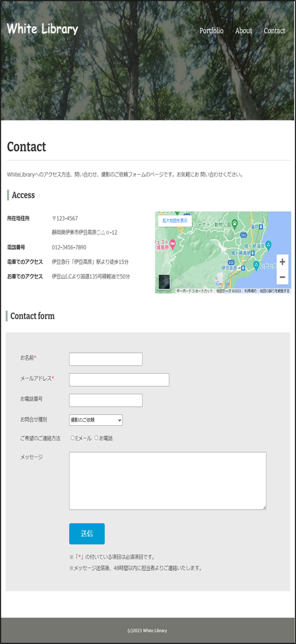Go to the About page in navigation
Viewport: 296px width, 644px height.
point(243,31)
